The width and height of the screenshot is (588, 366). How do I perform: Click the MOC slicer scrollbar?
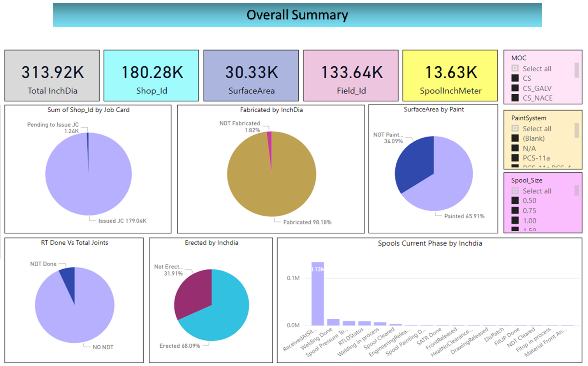coord(577,71)
